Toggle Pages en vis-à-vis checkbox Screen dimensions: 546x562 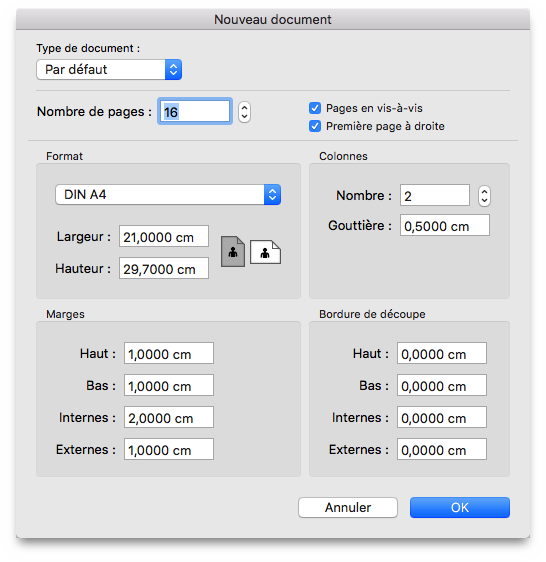315,108
